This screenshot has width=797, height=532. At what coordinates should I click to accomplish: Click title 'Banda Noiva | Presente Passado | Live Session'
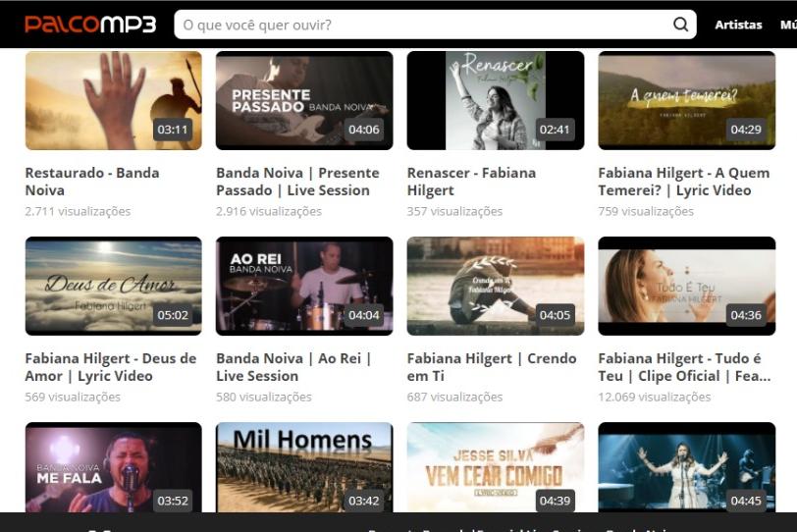click(x=297, y=182)
